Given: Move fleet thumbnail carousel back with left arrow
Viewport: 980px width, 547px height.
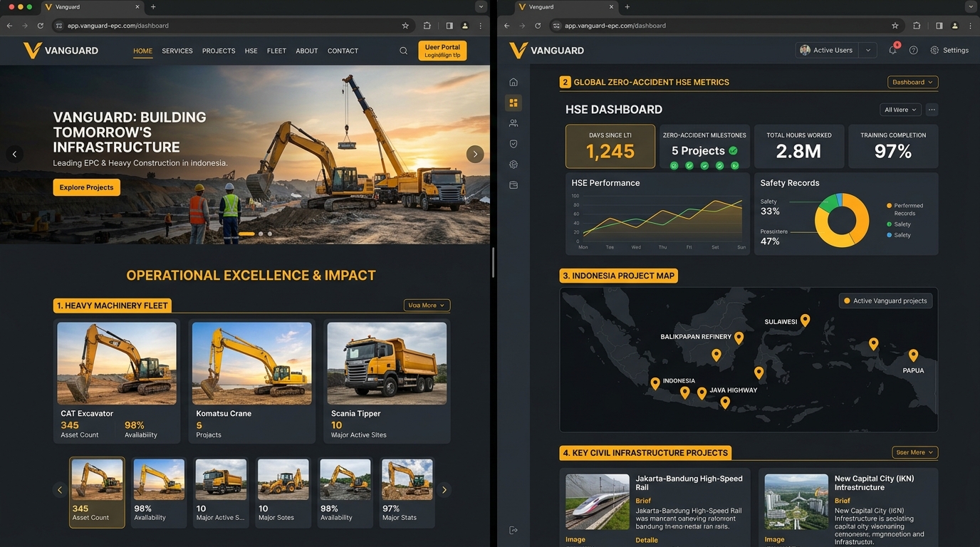Looking at the screenshot, I should (60, 489).
